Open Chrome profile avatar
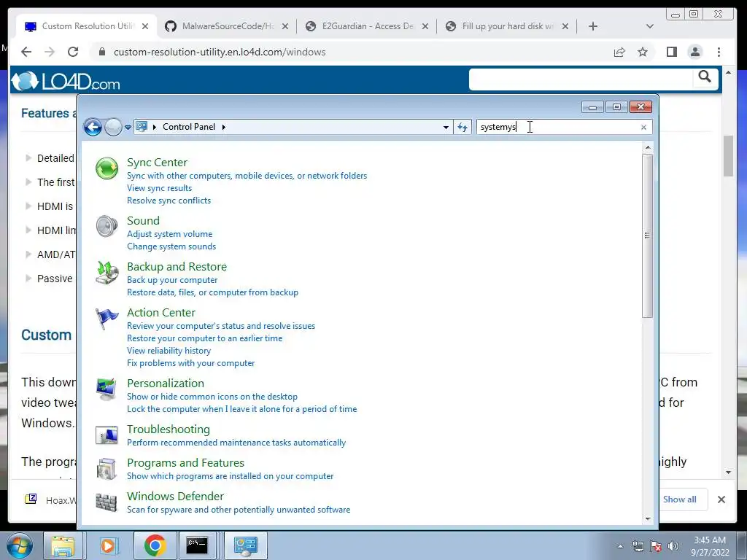Screen dimensions: 747x560 (695, 52)
